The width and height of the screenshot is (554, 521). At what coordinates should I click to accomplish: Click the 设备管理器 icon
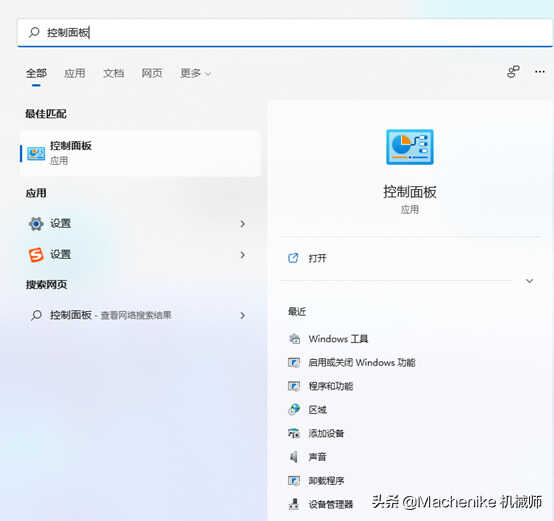[294, 504]
